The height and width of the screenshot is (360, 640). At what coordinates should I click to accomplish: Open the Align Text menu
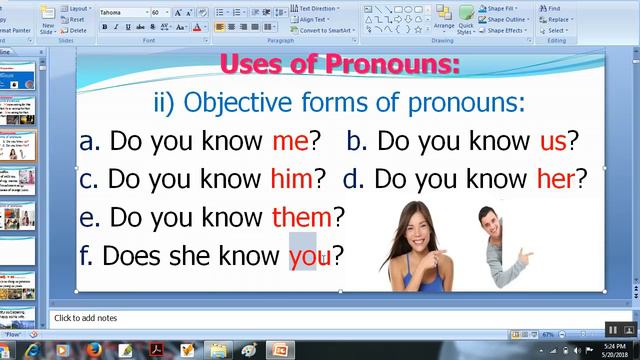tap(310, 19)
